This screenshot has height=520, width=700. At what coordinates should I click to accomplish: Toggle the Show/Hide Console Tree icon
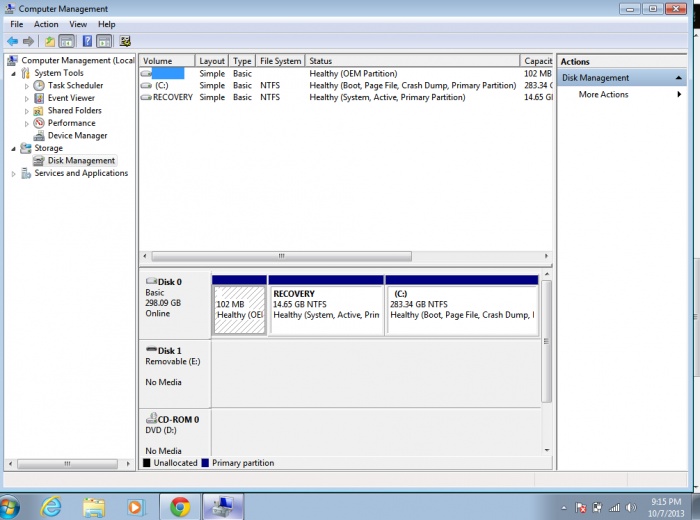67,42
